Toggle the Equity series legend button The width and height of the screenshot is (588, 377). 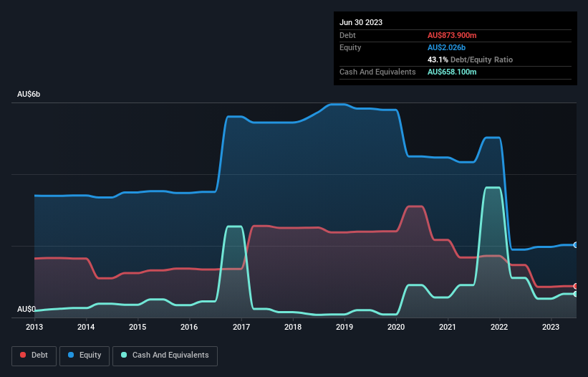click(x=85, y=355)
